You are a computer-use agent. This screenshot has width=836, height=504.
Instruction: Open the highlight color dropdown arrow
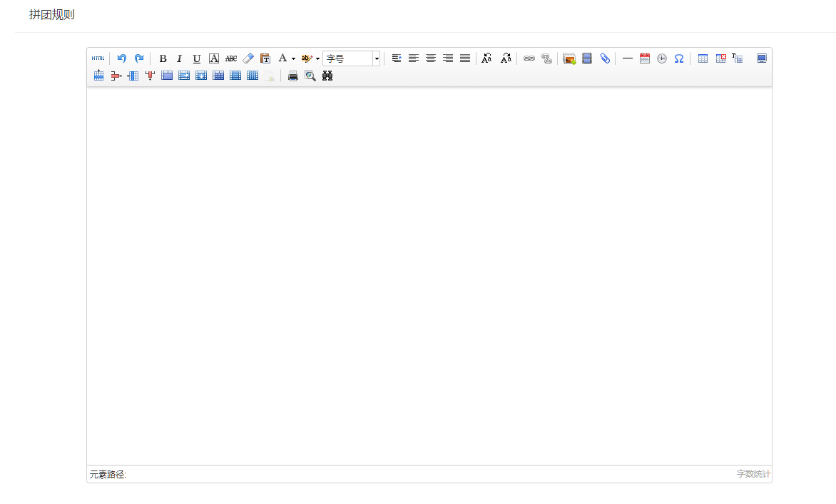(317, 59)
